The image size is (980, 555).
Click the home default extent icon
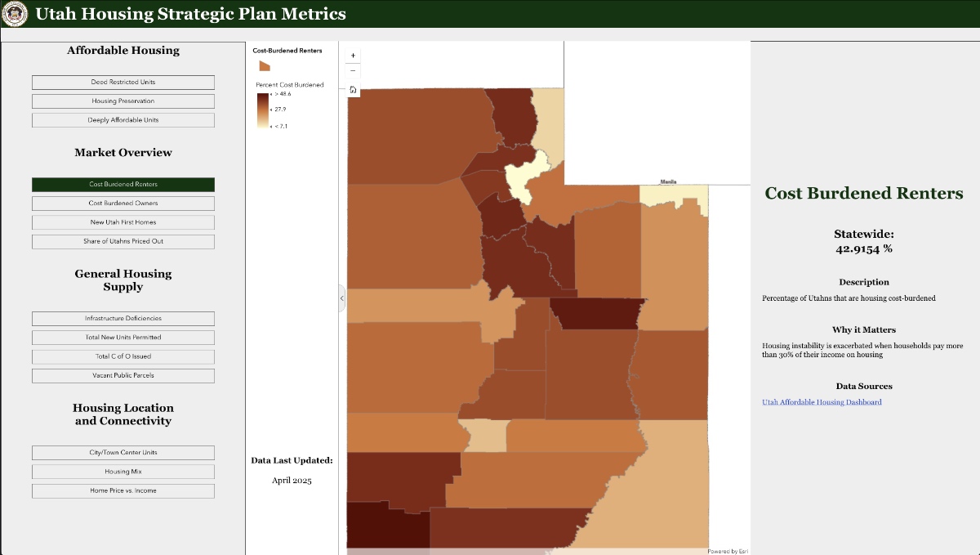352,90
